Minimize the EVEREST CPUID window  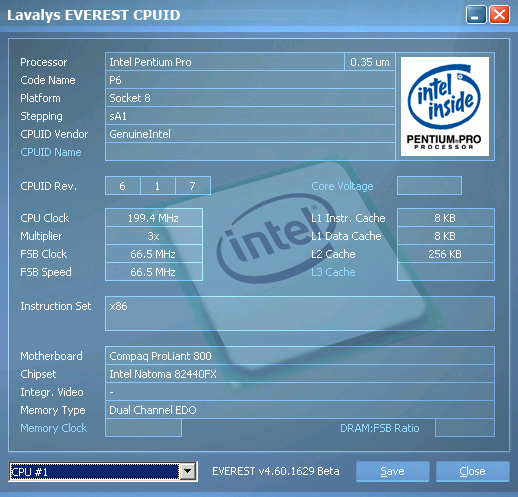476,15
